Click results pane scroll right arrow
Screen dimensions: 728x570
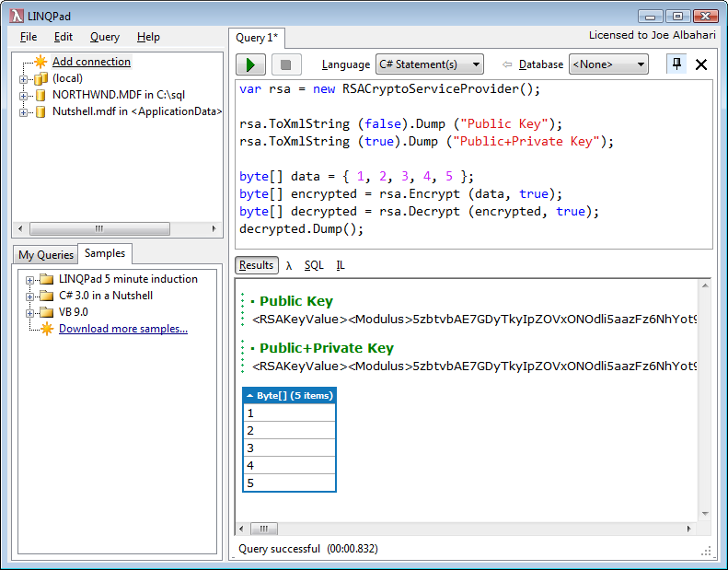pyautogui.click(x=688, y=529)
